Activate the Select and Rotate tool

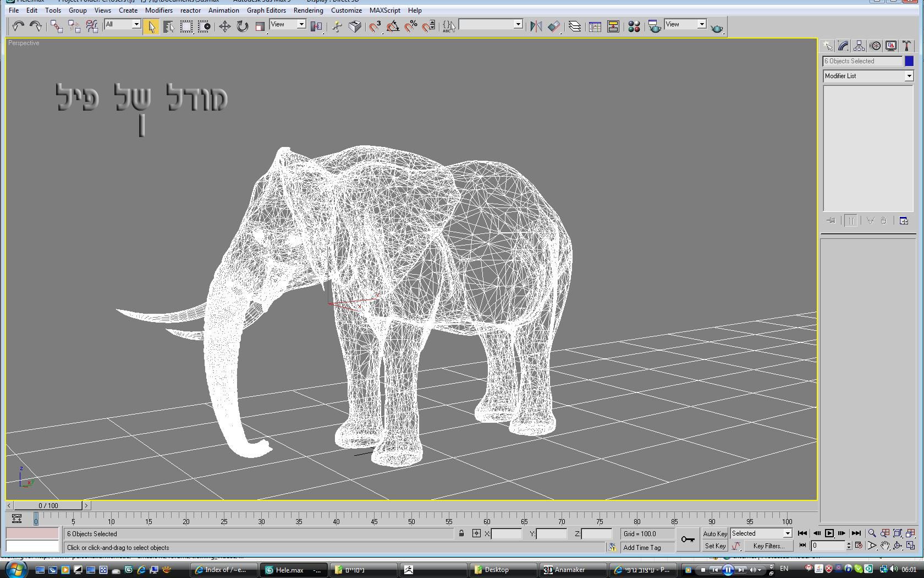pos(242,26)
